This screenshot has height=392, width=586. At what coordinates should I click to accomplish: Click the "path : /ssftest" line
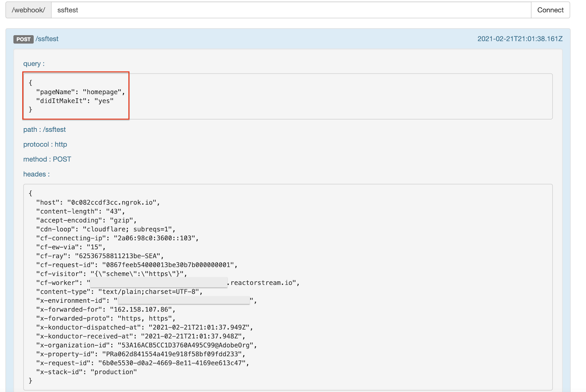coord(45,130)
